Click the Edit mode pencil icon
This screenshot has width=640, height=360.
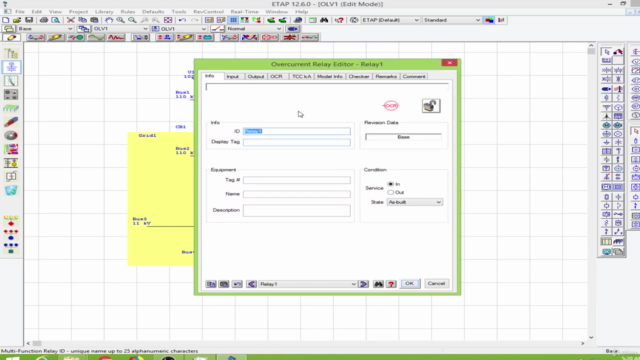(x=11, y=38)
